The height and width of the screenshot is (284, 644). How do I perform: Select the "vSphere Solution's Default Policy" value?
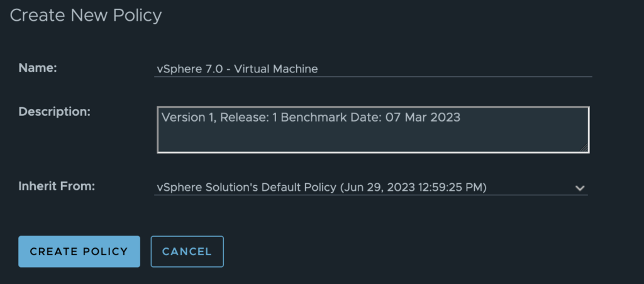point(247,187)
